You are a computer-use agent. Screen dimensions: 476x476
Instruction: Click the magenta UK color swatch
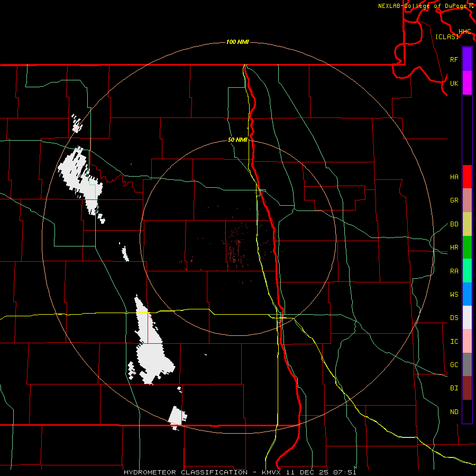(467, 83)
